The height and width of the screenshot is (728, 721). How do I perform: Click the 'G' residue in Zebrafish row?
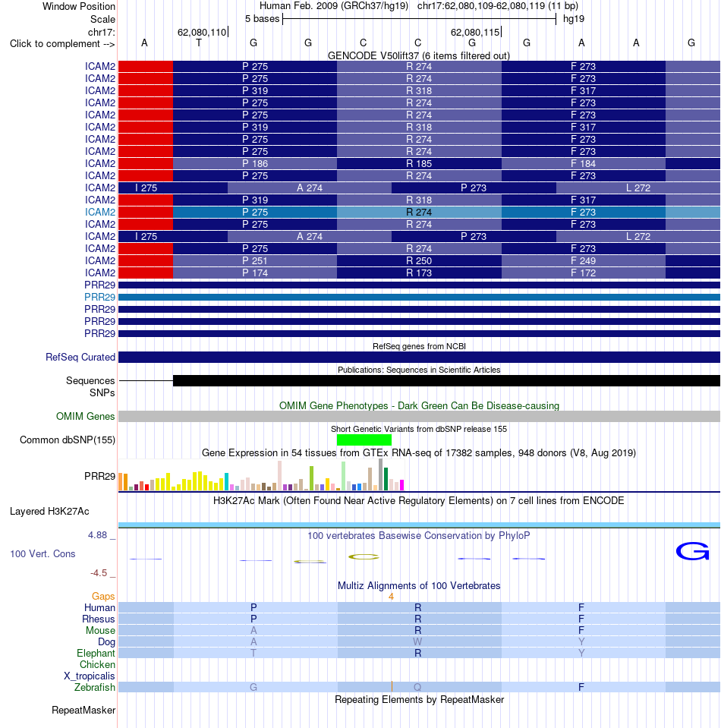point(253,687)
